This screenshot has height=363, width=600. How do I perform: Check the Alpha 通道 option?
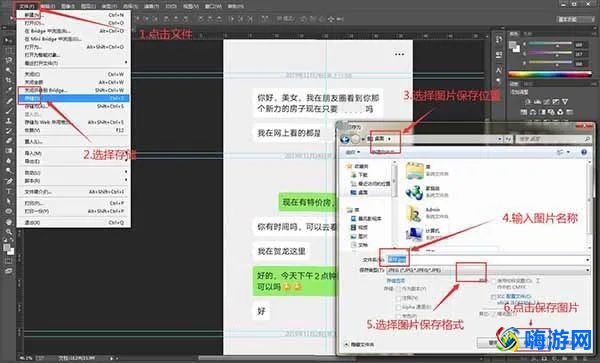(x=398, y=307)
